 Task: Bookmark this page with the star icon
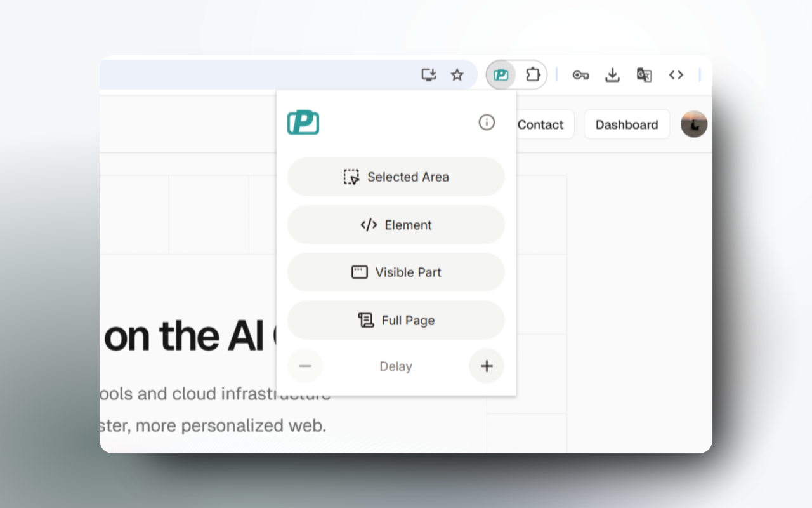click(x=457, y=75)
